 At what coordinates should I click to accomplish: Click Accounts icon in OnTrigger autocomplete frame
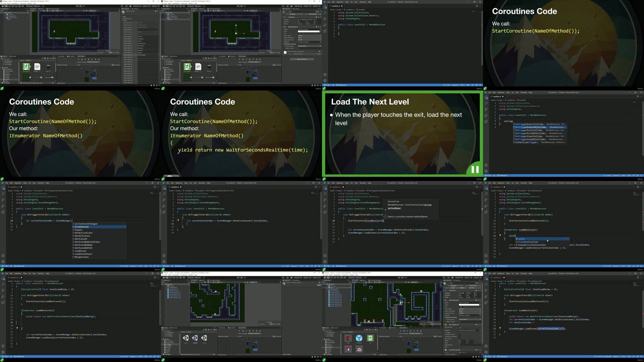click(x=486, y=165)
